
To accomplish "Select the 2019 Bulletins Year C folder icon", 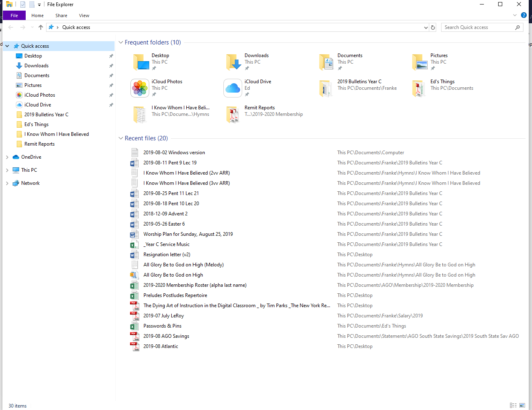I will [326, 88].
